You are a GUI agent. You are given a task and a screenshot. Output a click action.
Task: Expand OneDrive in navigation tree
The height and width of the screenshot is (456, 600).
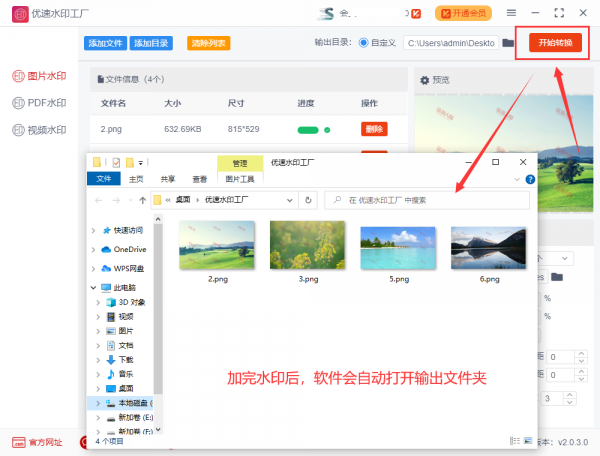[93, 249]
